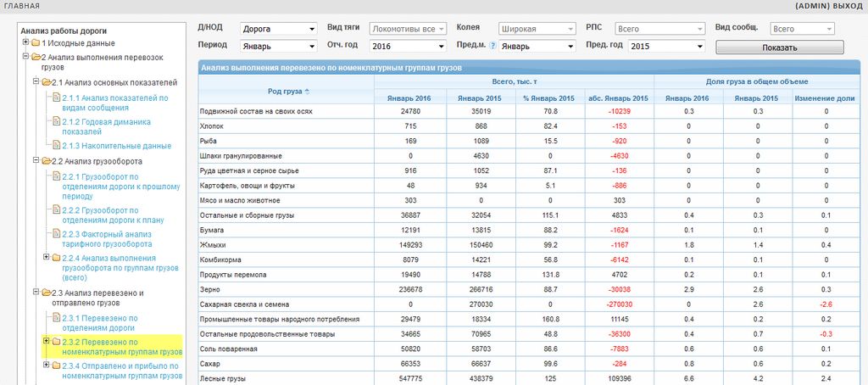Click the document icon of 2.2.2 Грузооборот к плану
Viewport: 868px width, 385px height.
(x=57, y=210)
